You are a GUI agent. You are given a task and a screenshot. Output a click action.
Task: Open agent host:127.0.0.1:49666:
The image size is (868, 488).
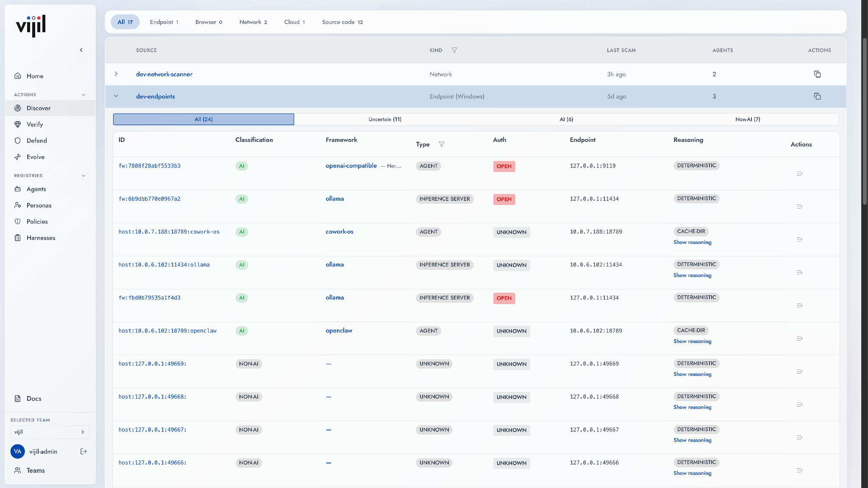click(152, 463)
